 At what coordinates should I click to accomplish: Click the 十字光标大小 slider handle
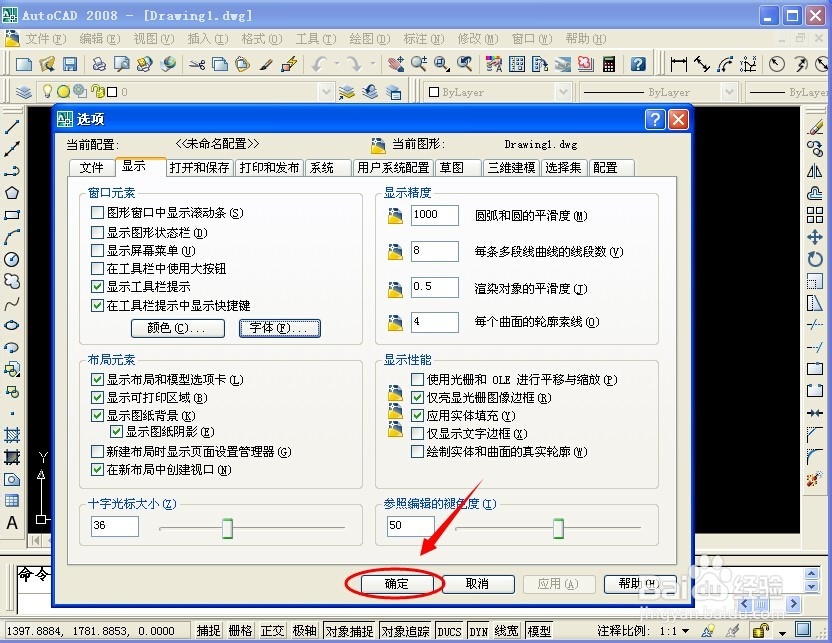pyautogui.click(x=227, y=528)
